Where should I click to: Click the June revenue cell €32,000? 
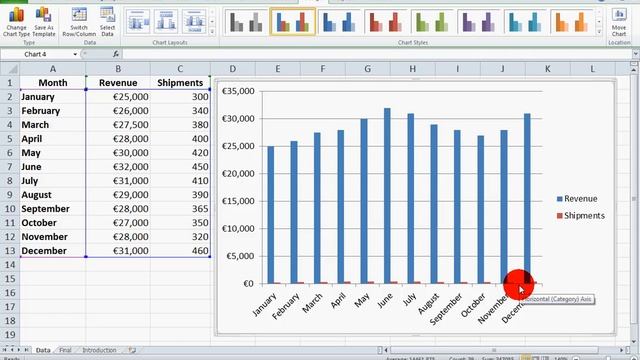click(118, 167)
